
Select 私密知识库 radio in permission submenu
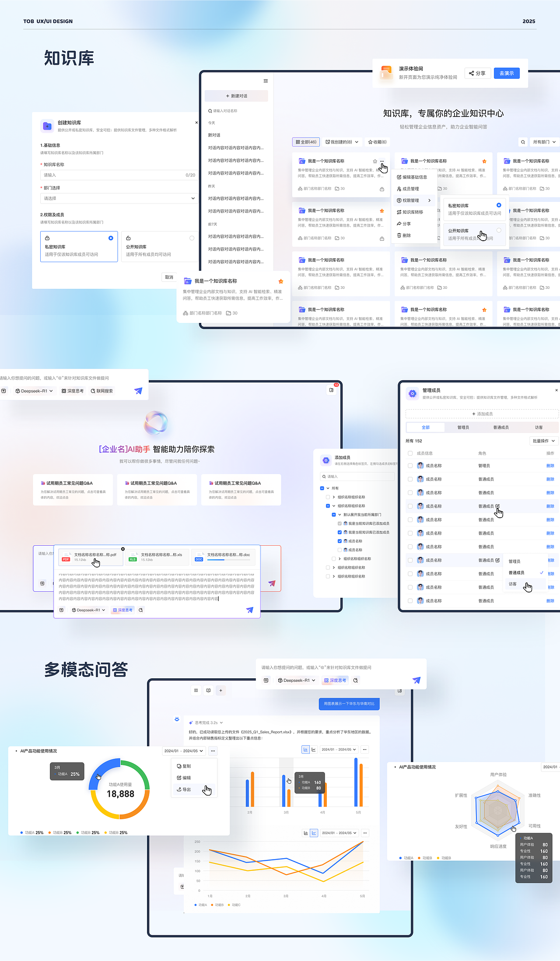coord(499,205)
